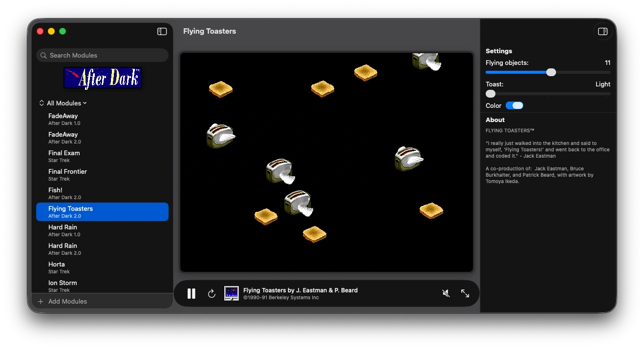
Task: Click the Flying objects label
Action: 507,62
